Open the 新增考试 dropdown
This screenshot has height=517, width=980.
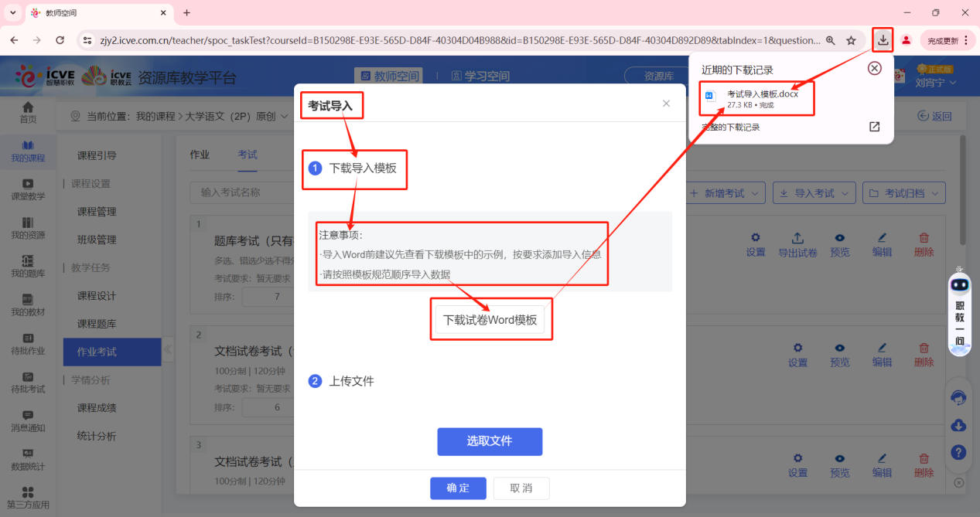tap(725, 192)
